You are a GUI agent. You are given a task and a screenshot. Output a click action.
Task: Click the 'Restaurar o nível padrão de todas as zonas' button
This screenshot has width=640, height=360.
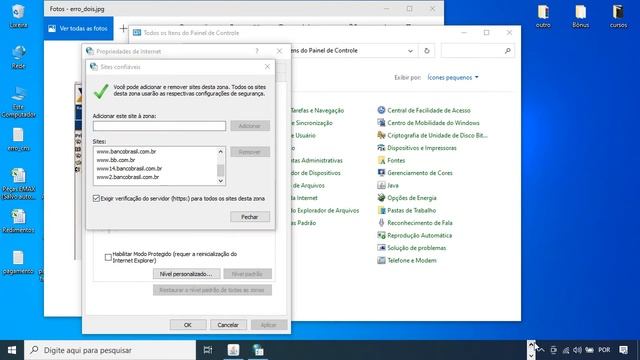(x=212, y=290)
